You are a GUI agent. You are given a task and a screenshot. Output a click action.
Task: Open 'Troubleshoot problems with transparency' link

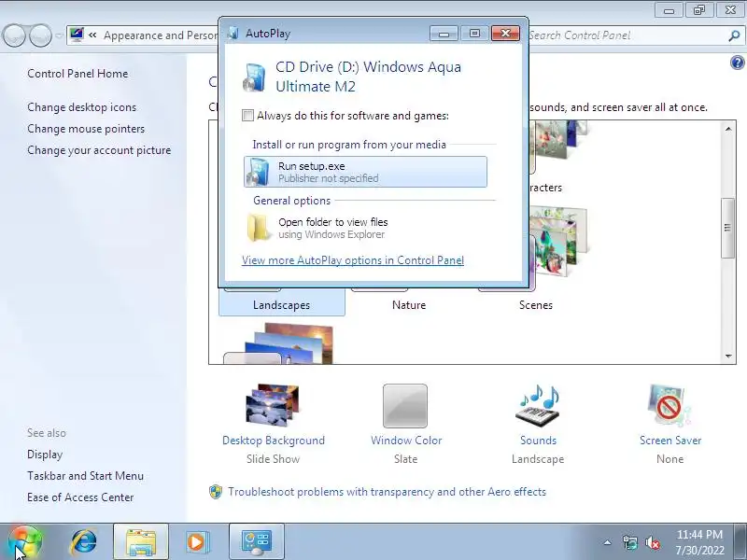tap(387, 492)
